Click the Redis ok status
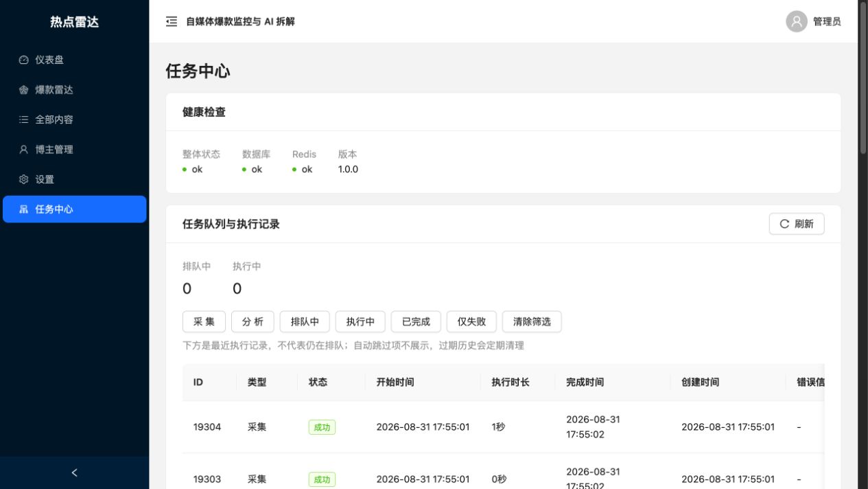The image size is (868, 489). [x=302, y=169]
